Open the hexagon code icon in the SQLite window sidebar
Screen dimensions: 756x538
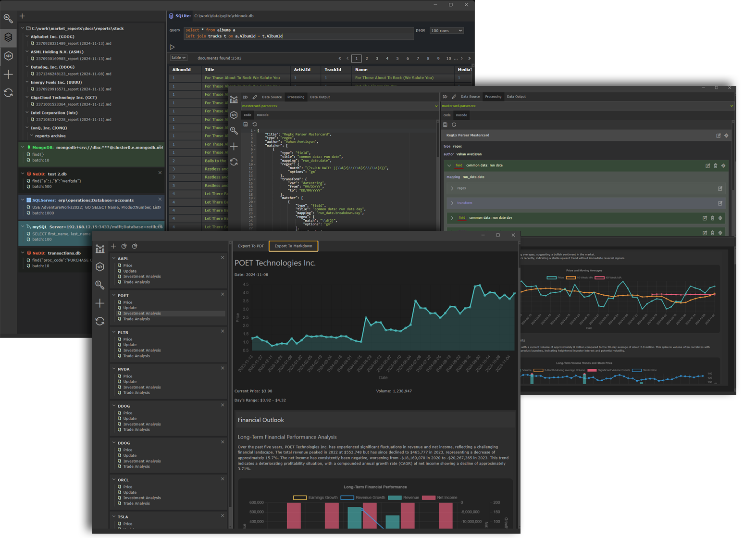[8, 56]
